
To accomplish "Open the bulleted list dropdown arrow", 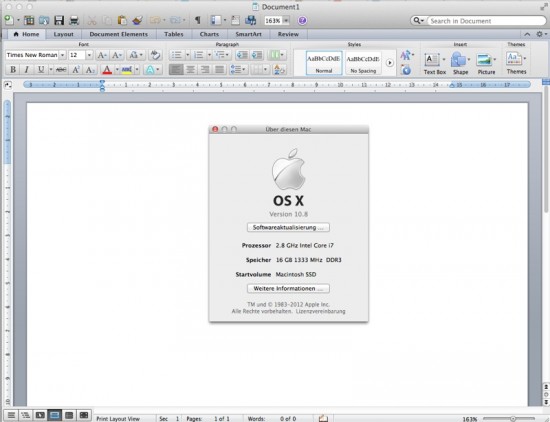I will [187, 55].
